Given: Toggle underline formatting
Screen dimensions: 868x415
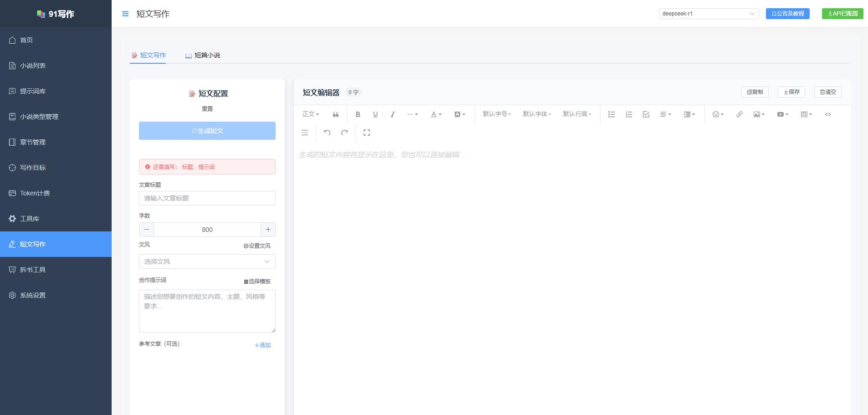Looking at the screenshot, I should 375,114.
